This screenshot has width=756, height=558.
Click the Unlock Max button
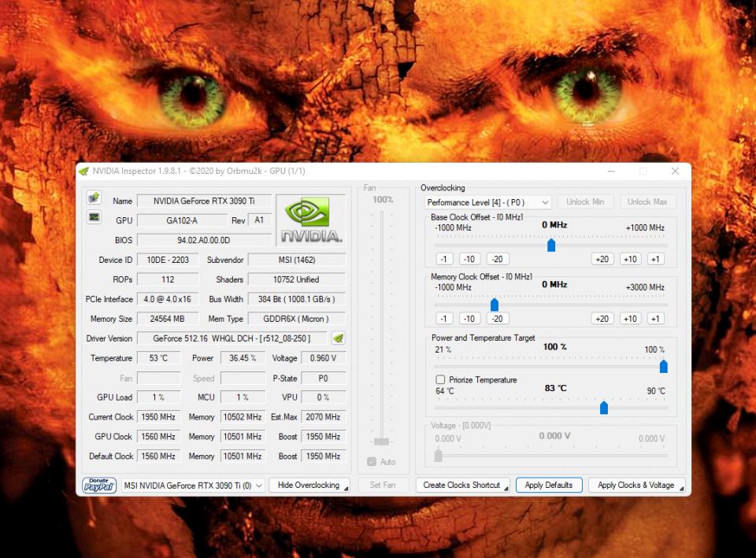[x=647, y=202]
